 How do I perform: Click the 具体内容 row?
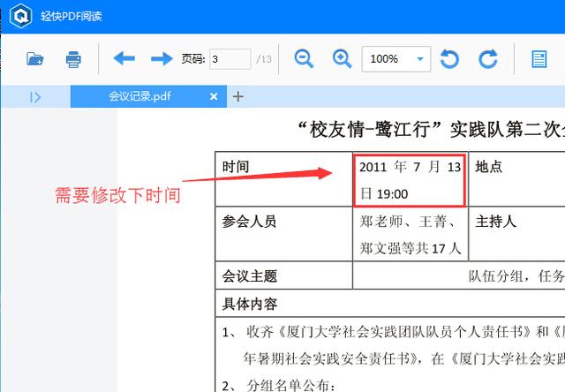pyautogui.click(x=390, y=304)
